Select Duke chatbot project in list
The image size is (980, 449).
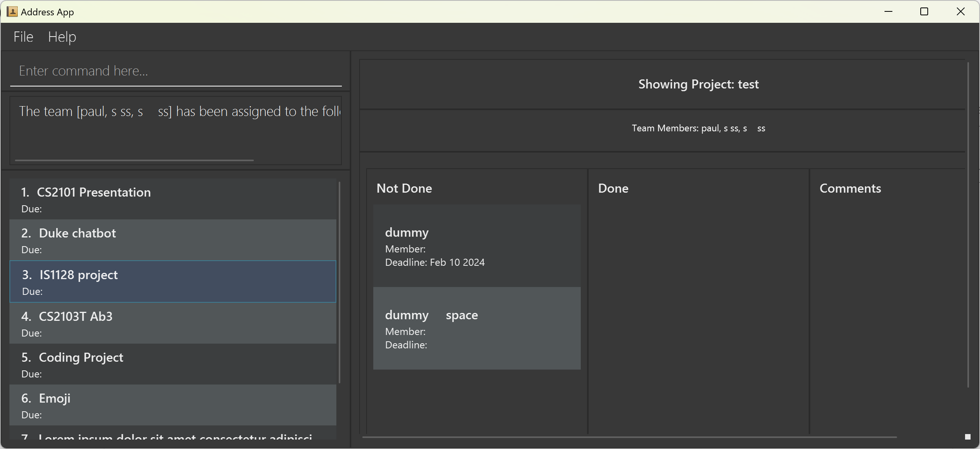click(173, 240)
